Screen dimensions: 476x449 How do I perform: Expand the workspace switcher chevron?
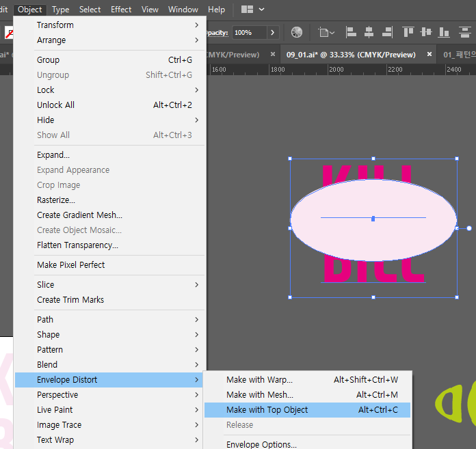[261, 10]
